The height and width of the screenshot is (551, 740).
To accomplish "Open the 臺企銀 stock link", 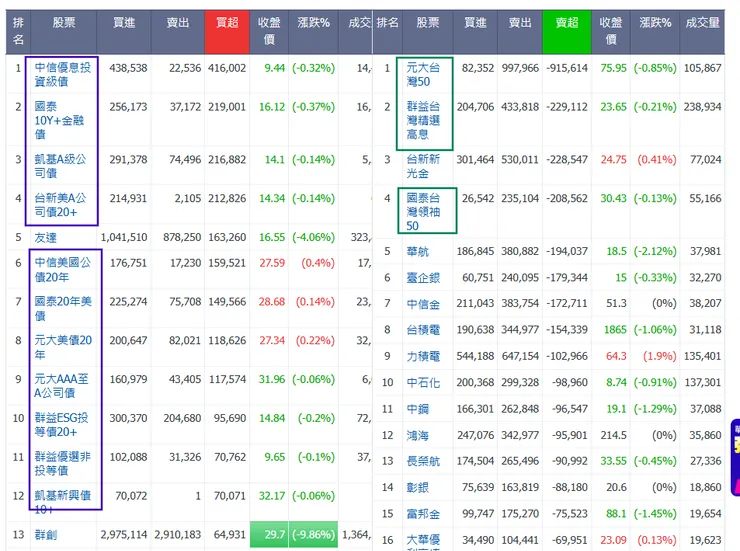I will pyautogui.click(x=423, y=278).
